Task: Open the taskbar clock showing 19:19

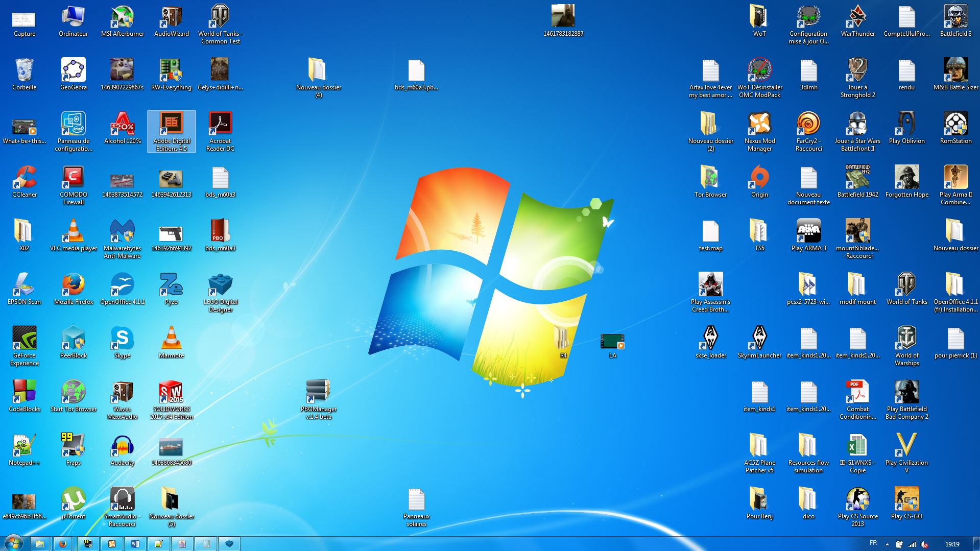Action: point(952,544)
